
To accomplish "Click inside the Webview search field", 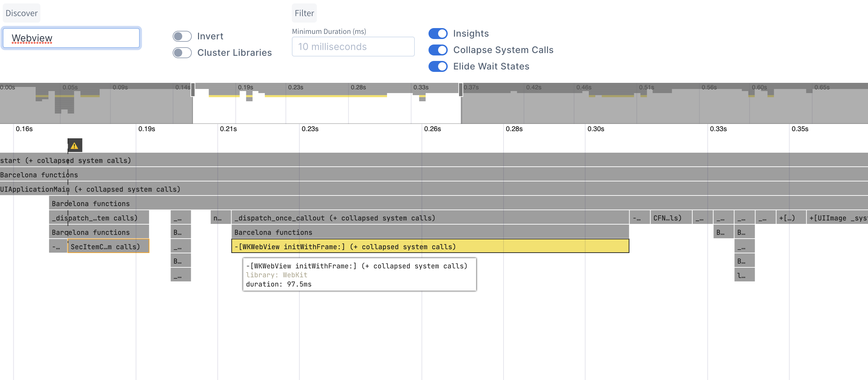I will 71,38.
